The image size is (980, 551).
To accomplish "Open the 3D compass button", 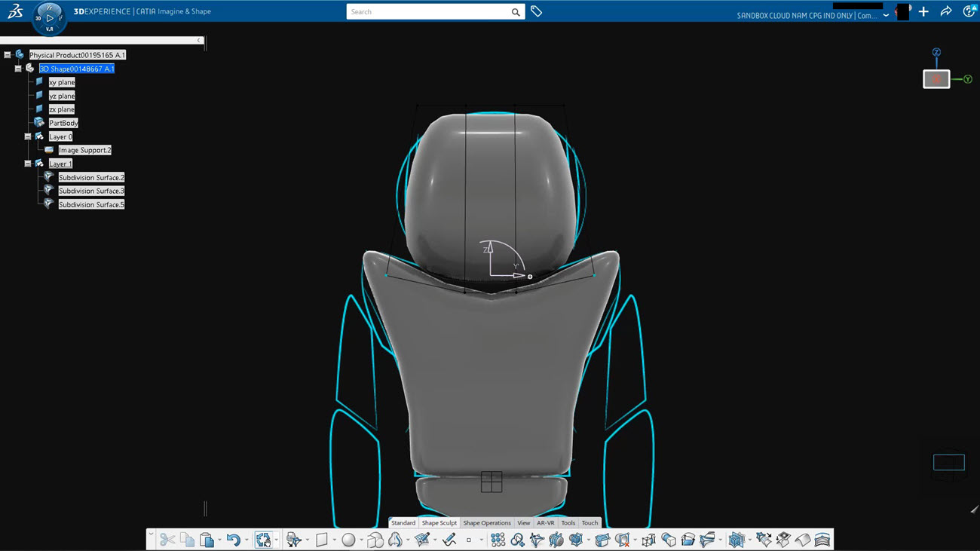I will (49, 17).
